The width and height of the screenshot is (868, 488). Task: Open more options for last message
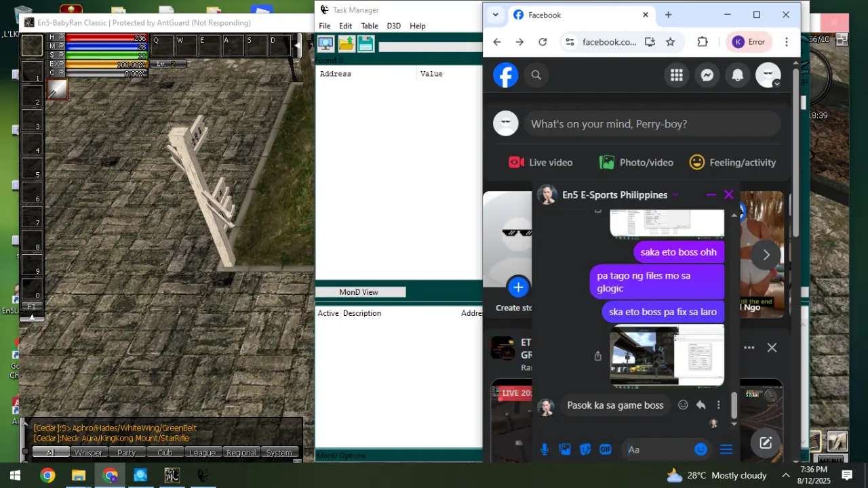coord(719,405)
